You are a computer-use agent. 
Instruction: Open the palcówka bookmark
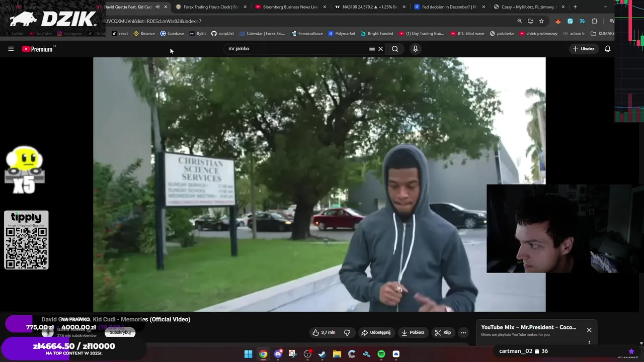(x=502, y=34)
